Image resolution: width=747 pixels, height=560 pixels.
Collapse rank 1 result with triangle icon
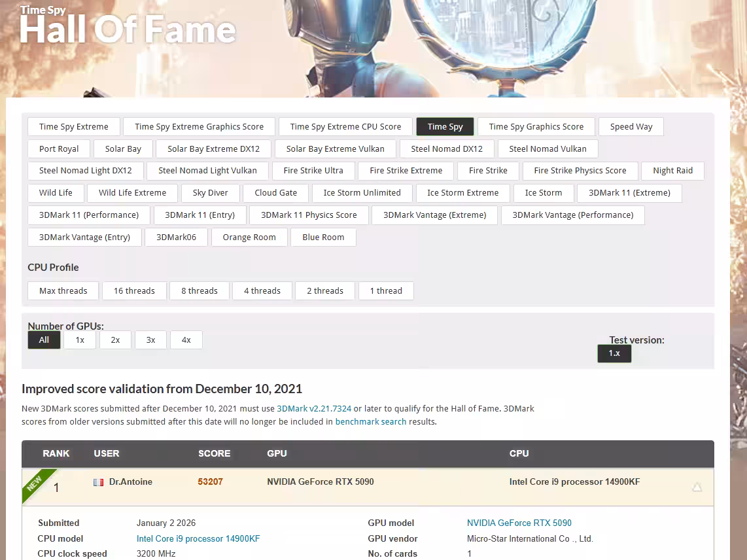697,487
